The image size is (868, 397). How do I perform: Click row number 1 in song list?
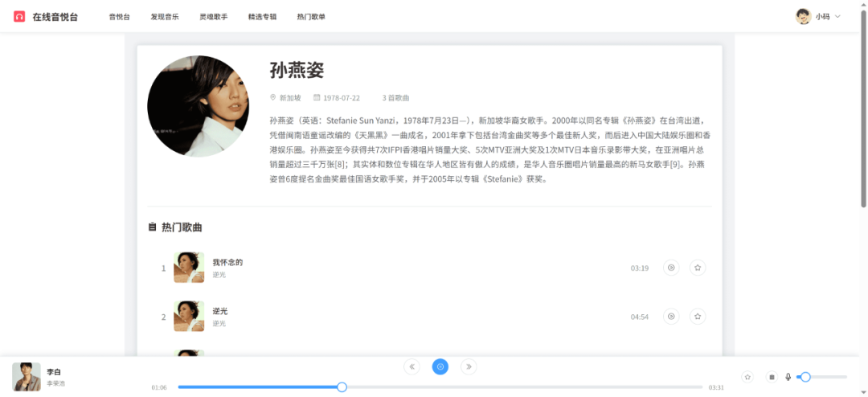[163, 268]
